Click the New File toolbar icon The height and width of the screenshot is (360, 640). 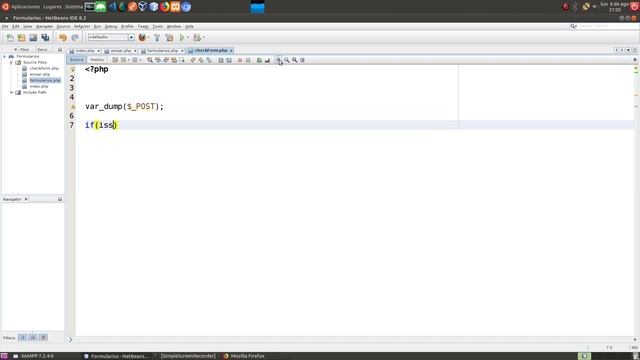coord(10,38)
